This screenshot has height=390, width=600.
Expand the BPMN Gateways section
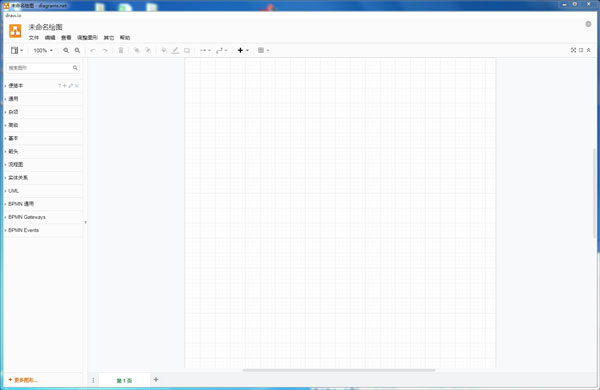click(43, 217)
